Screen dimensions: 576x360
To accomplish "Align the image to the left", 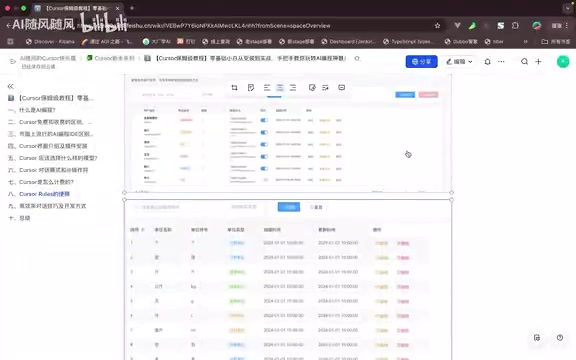I will point(267,87).
